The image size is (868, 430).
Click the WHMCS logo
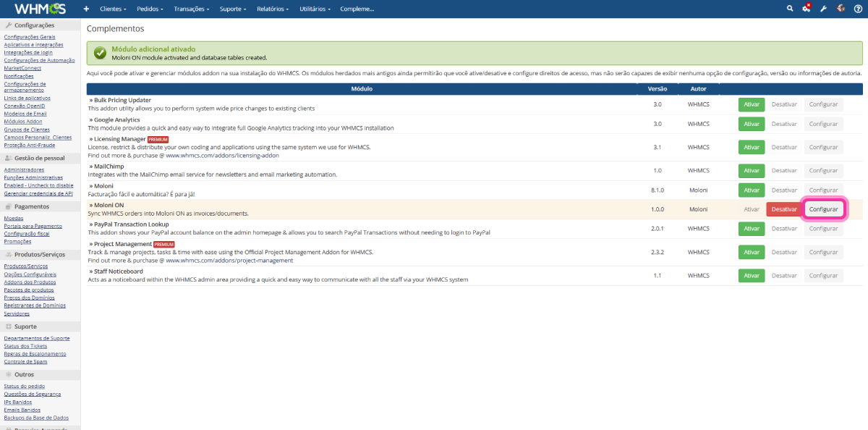40,9
